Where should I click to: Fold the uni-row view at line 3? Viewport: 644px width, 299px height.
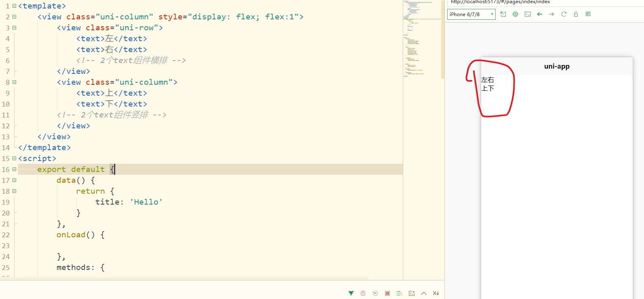click(x=15, y=28)
